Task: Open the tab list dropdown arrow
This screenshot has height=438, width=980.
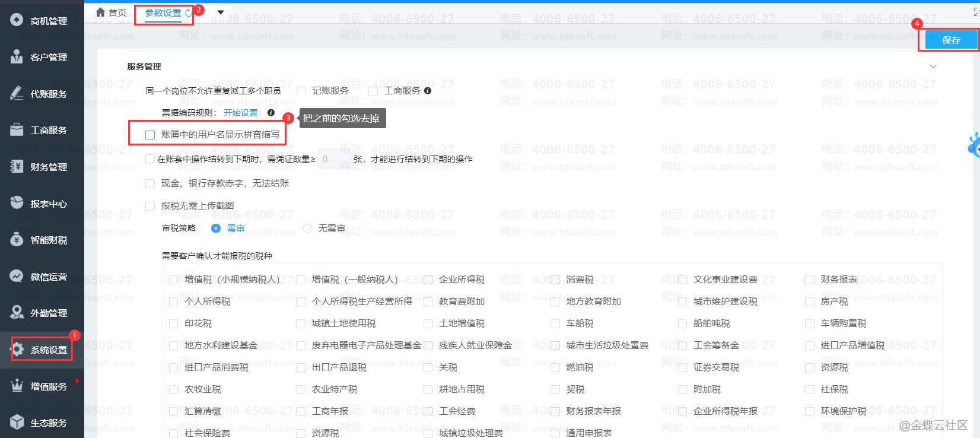Action: coord(221,12)
